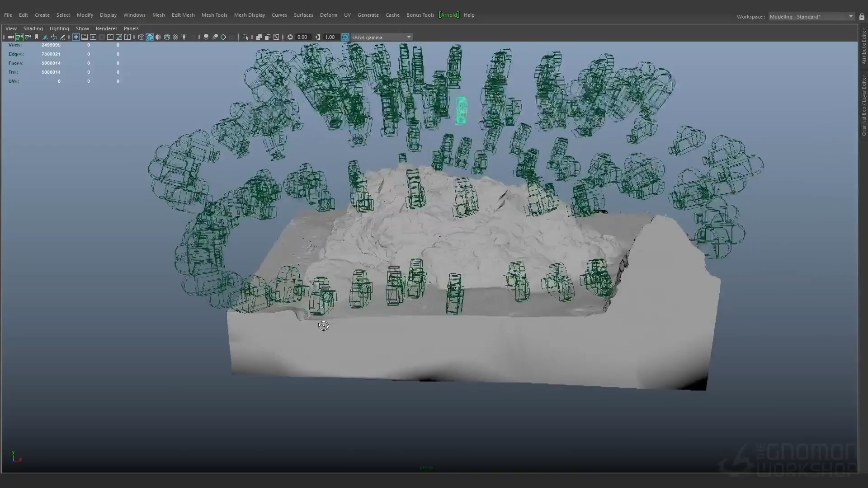Click the wireframe cube icon
The width and height of the screenshot is (868, 488).
pyautogui.click(x=141, y=37)
